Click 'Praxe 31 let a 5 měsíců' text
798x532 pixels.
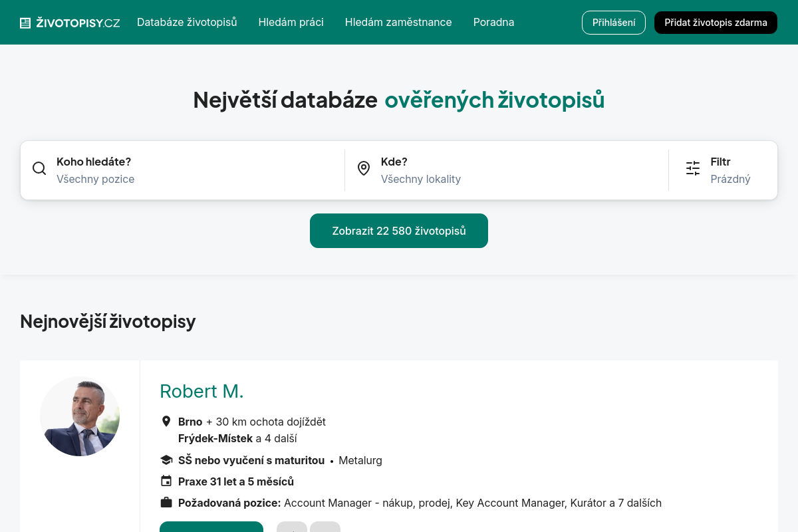tap(236, 481)
